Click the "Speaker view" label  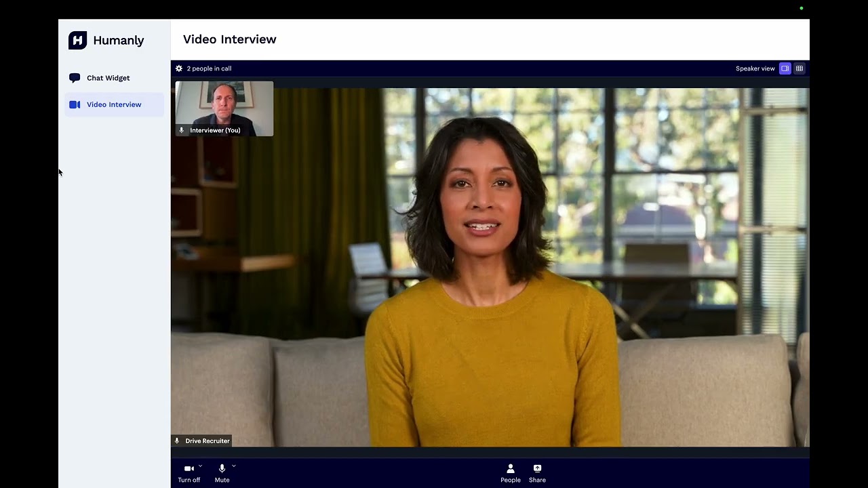755,68
